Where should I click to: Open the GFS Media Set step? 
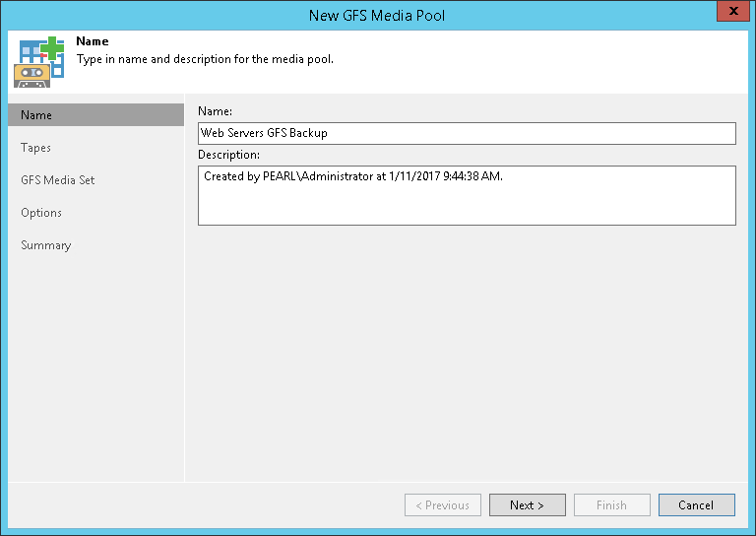coord(58,180)
